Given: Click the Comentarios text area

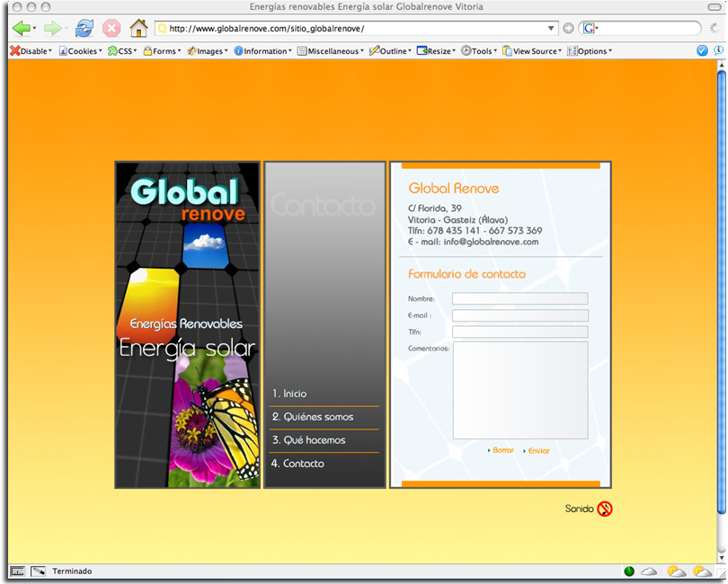Looking at the screenshot, I should pyautogui.click(x=520, y=391).
